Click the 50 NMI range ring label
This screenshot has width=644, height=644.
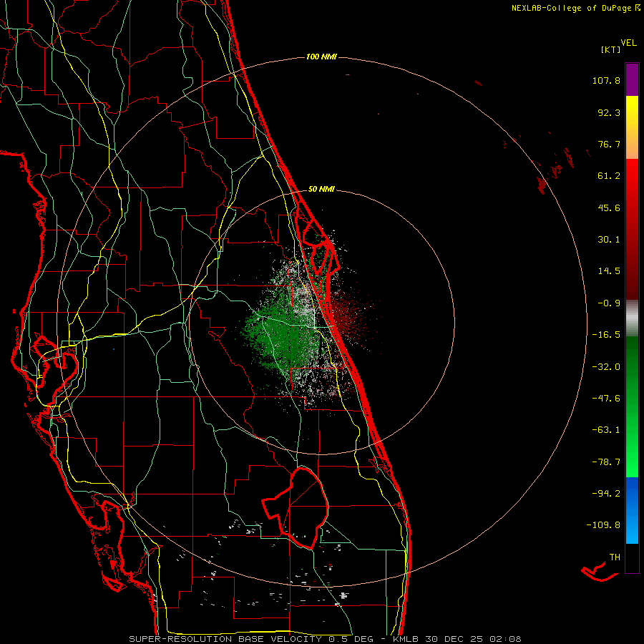(x=321, y=189)
